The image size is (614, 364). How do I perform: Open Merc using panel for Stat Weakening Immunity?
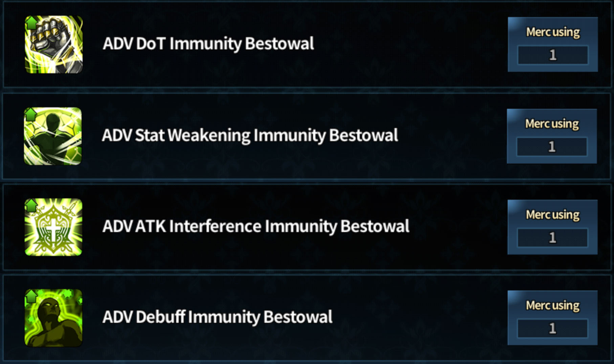pyautogui.click(x=552, y=136)
